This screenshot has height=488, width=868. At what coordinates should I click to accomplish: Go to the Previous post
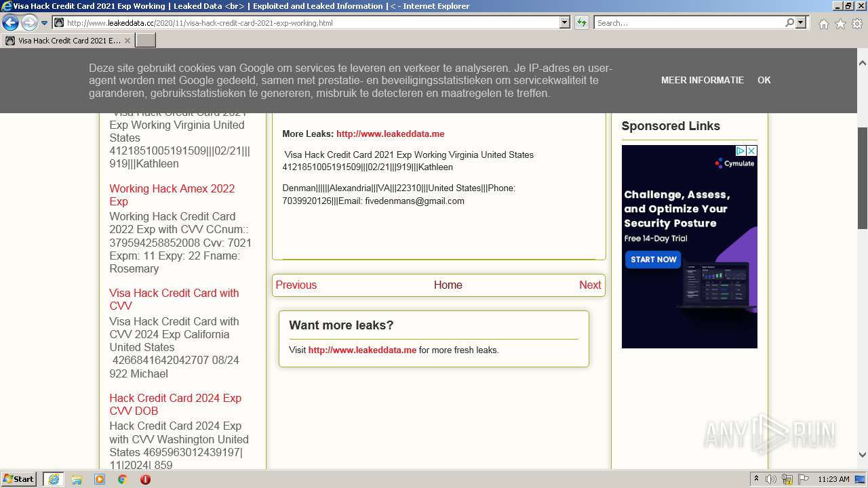pos(296,285)
